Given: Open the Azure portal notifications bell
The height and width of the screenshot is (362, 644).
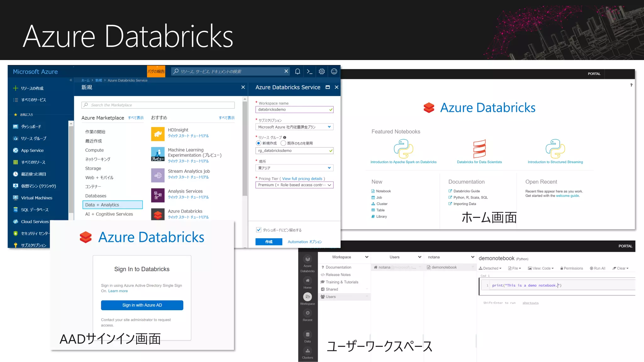Looking at the screenshot, I should [297, 71].
